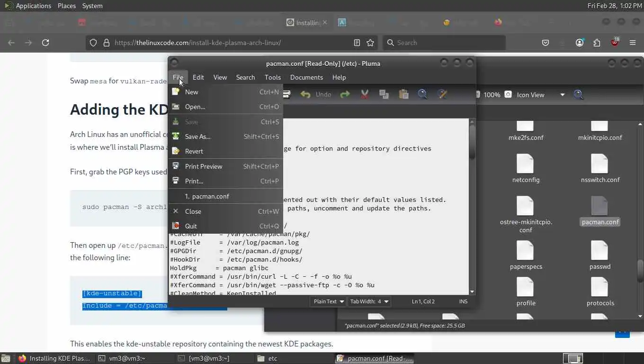Image resolution: width=644 pixels, height=364 pixels.
Task: Click the site shield tracking protection icon
Action: tap(93, 43)
